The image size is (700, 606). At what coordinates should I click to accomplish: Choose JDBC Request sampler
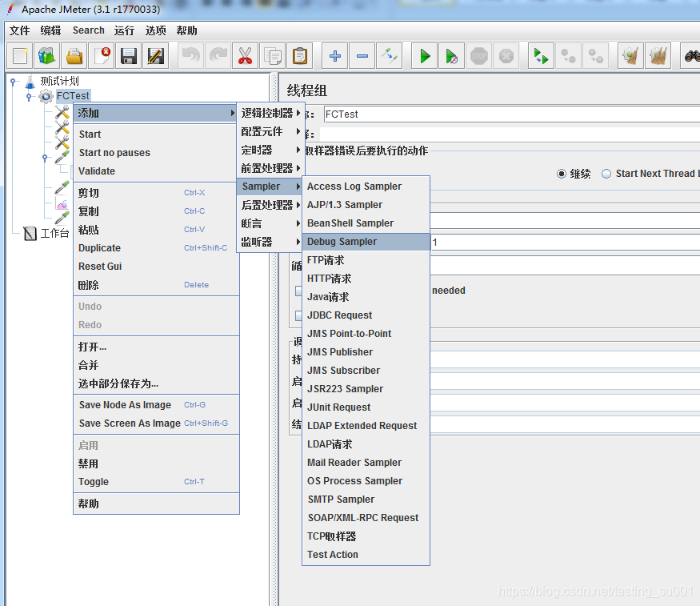pos(366,315)
